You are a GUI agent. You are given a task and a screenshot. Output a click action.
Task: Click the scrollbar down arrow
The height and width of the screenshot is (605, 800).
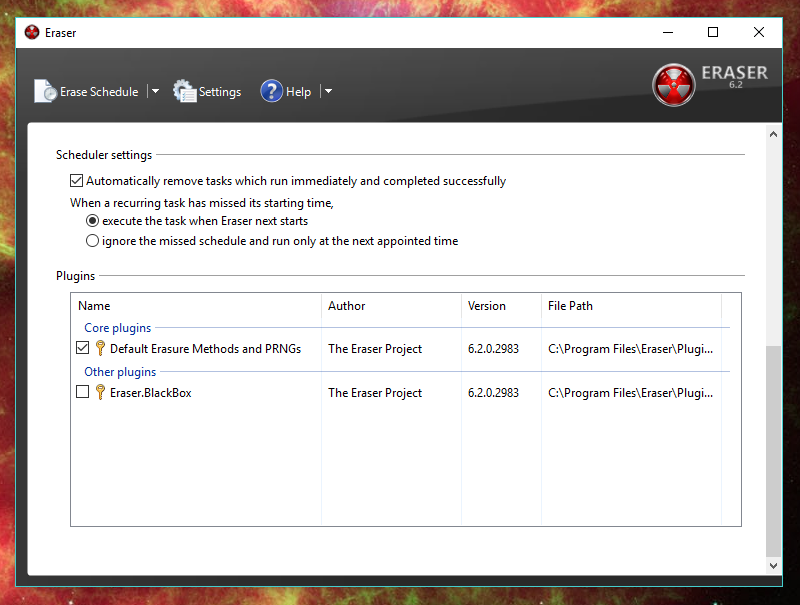pyautogui.click(x=773, y=565)
